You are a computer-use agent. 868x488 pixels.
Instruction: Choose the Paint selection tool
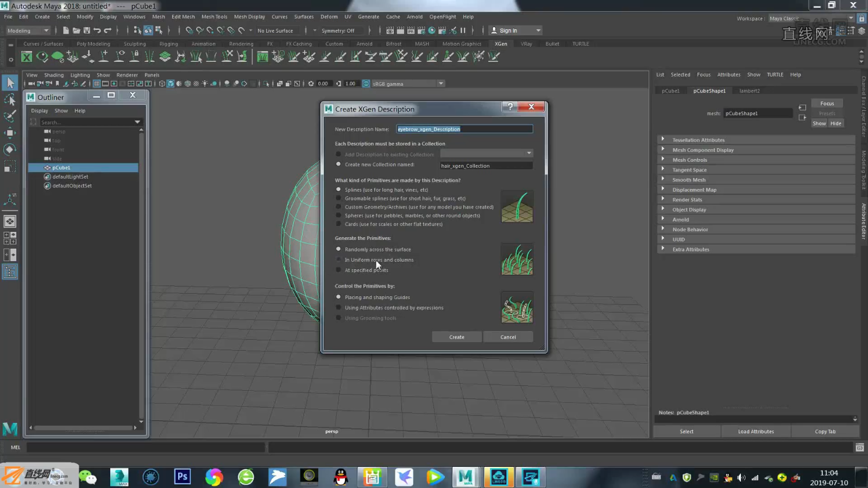[10, 116]
